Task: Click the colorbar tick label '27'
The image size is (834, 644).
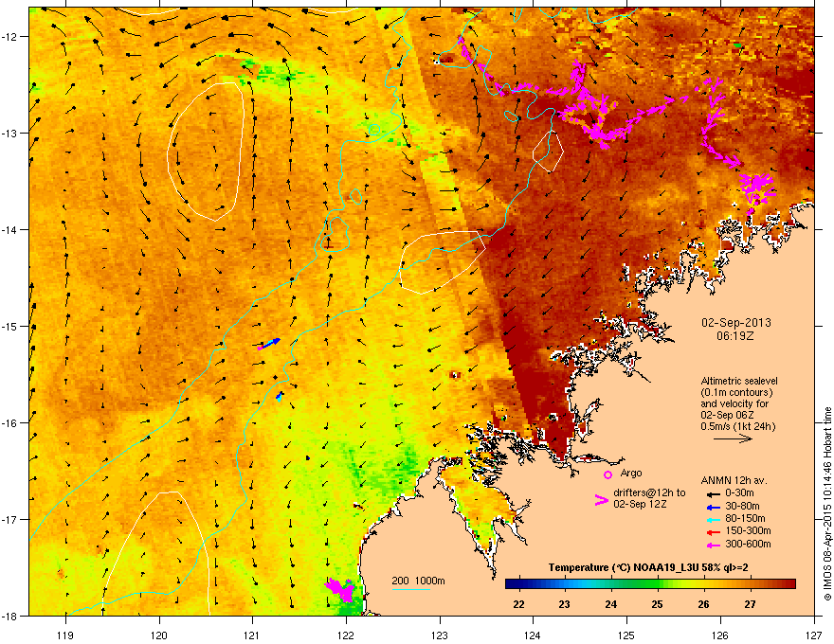Action: coord(750,604)
